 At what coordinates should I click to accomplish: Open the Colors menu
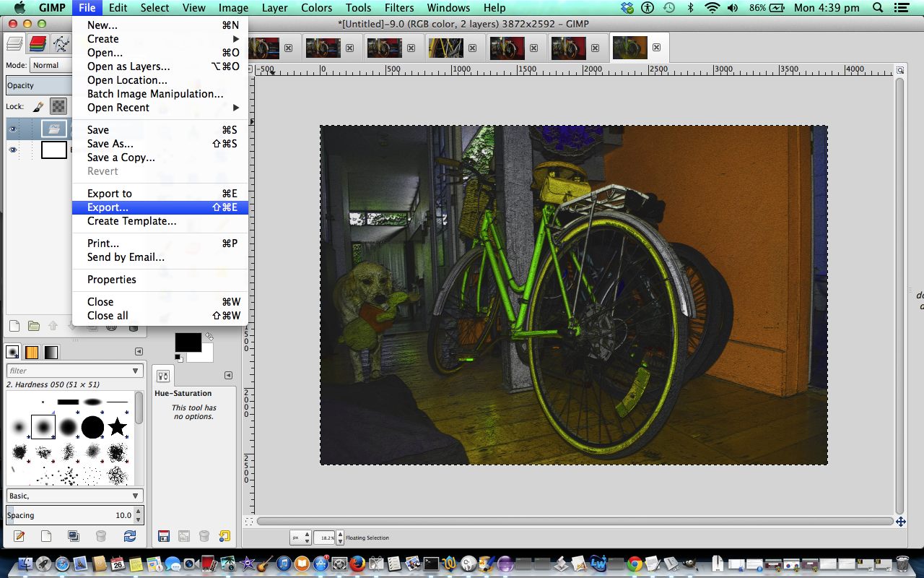[317, 8]
